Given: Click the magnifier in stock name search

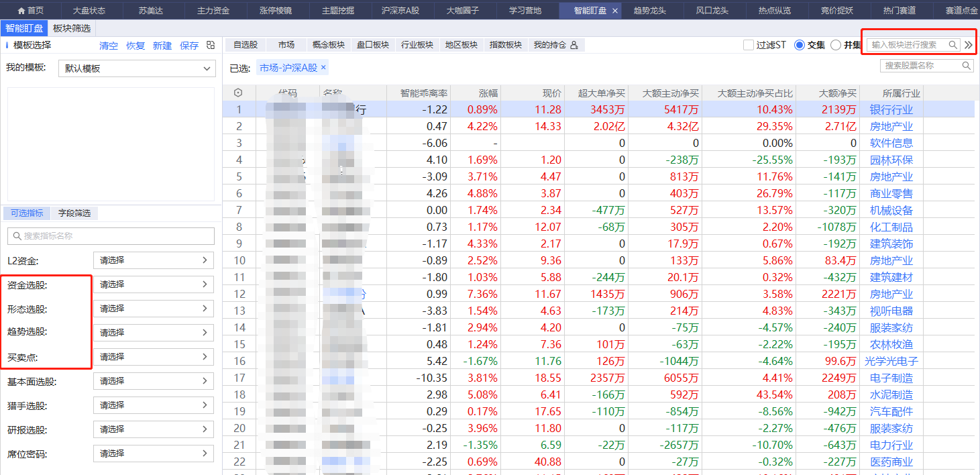Looking at the screenshot, I should click(x=966, y=66).
